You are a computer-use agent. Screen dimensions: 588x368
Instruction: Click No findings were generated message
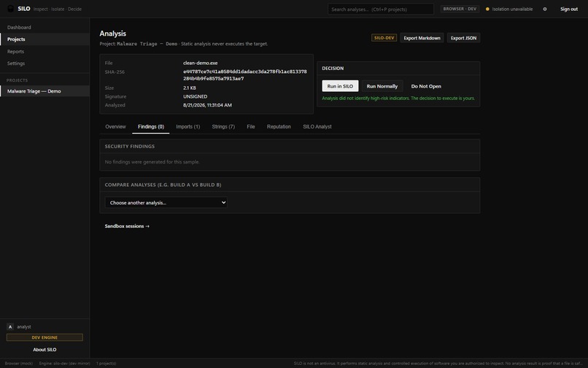(x=152, y=162)
